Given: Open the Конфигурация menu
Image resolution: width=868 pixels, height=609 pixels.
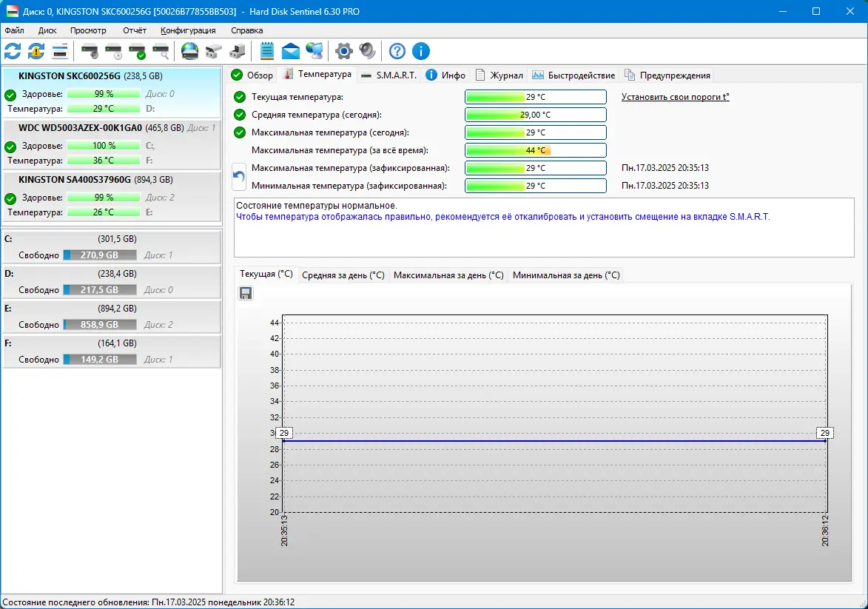Looking at the screenshot, I should pyautogui.click(x=186, y=30).
